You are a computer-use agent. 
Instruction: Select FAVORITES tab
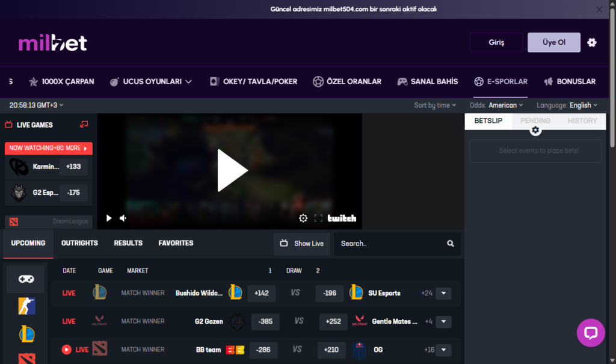(176, 243)
